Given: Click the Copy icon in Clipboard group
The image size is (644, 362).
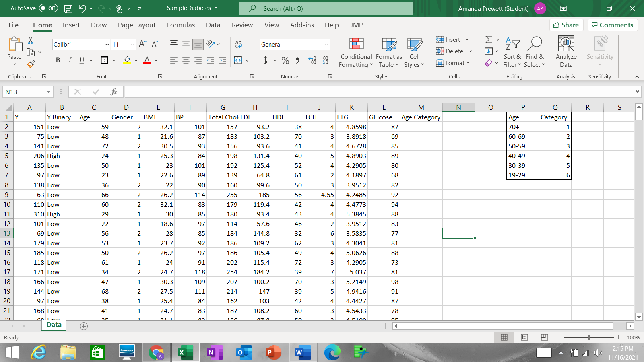Looking at the screenshot, I should 31,52.
